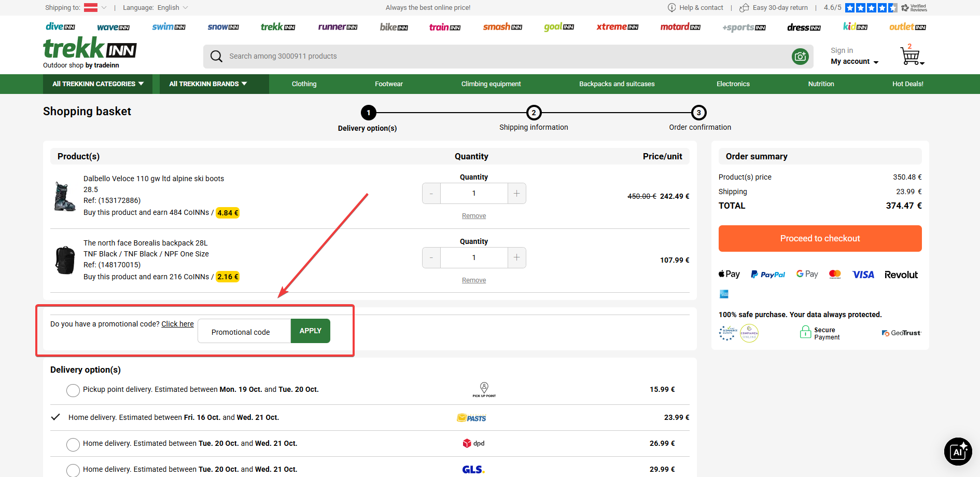
Task: Click the waveinn store logo
Action: 113,27
